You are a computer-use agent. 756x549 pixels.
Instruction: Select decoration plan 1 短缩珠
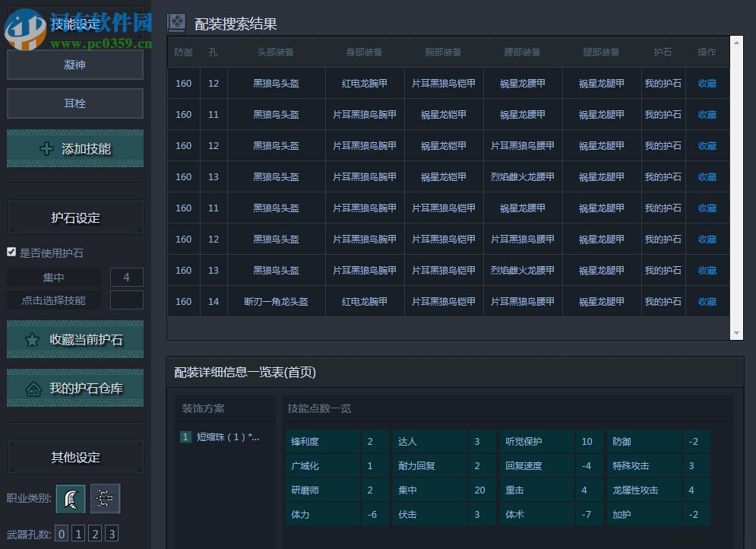pos(220,437)
